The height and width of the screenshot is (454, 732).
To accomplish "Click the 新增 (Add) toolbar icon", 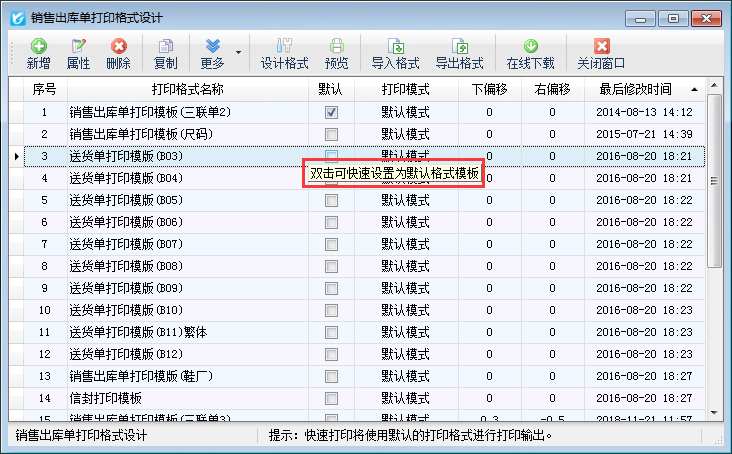I will pyautogui.click(x=38, y=46).
